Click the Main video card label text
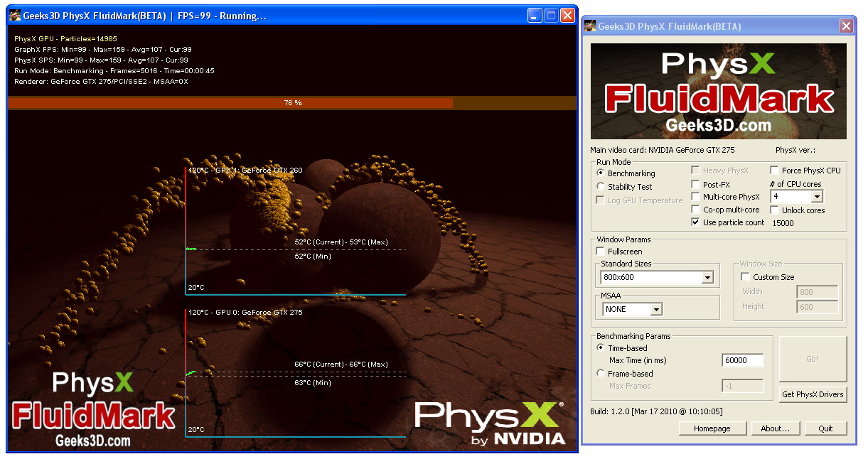Image resolution: width=868 pixels, height=459 pixels. (x=663, y=151)
